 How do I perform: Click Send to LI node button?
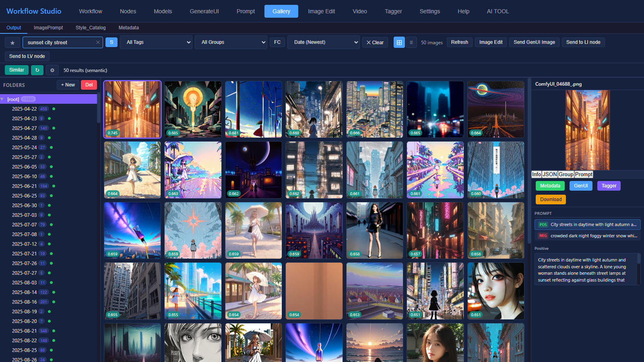(583, 42)
